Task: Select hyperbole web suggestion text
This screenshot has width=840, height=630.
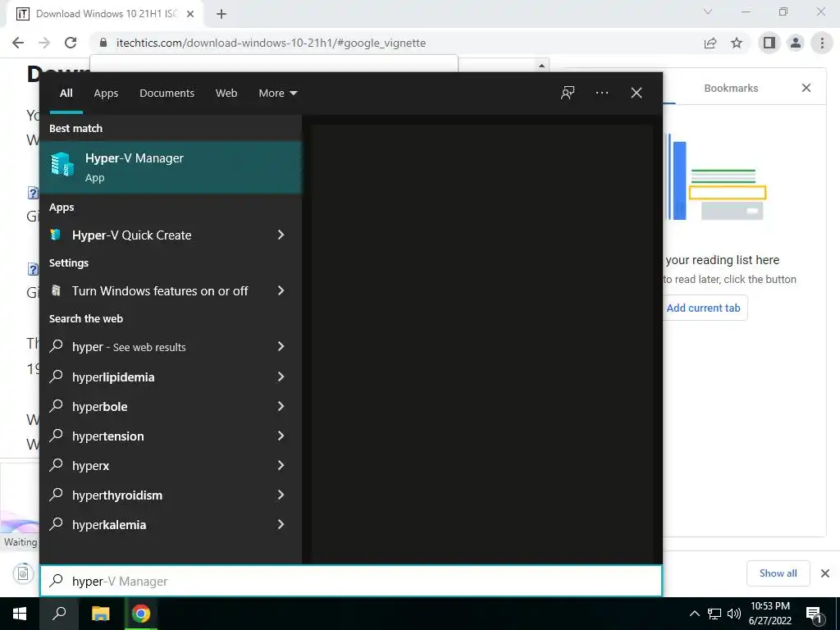Action: point(99,407)
